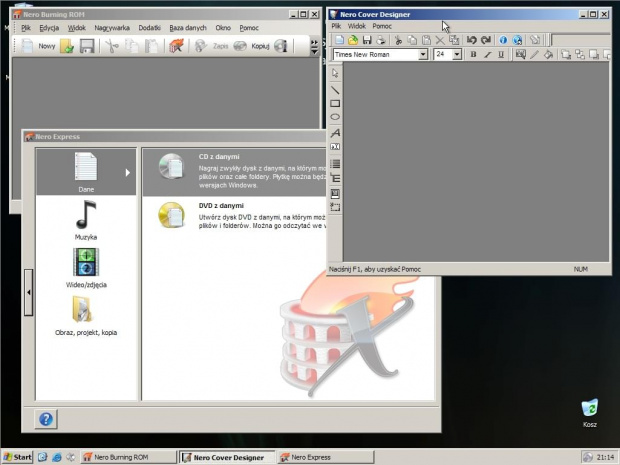Viewport: 620px width, 465px height.
Task: Toggle Bold text formatting
Action: pyautogui.click(x=473, y=55)
